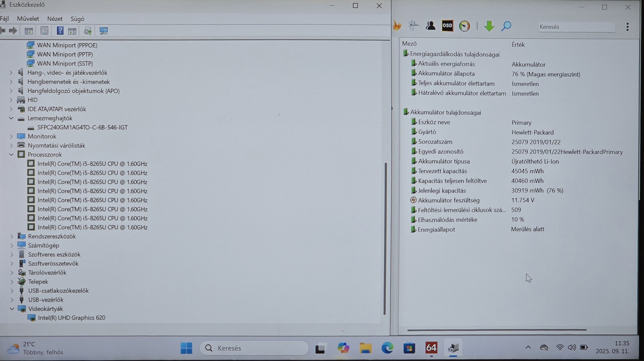Open the Nézet menu

point(55,19)
